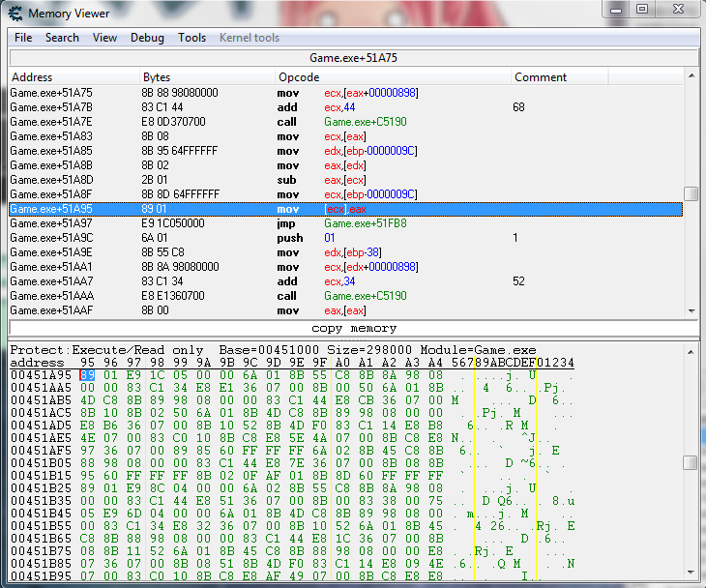Select the highlighted mov [ecx],eax row

[344, 209]
